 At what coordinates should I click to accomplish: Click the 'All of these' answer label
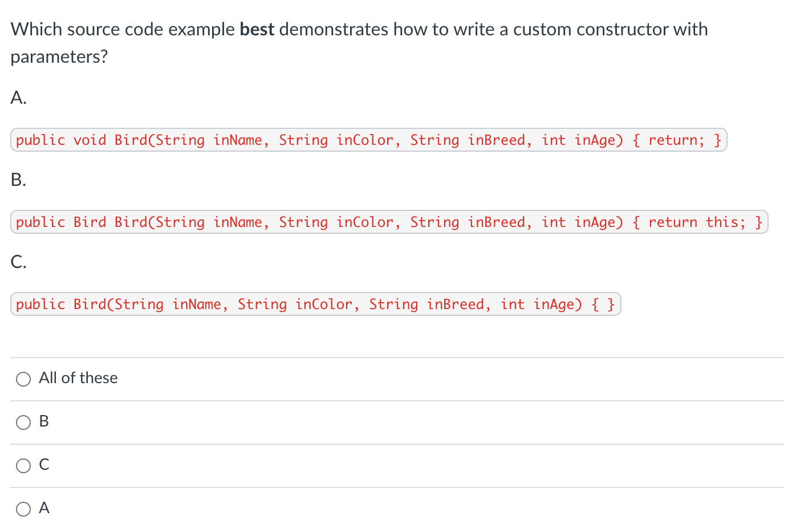(x=78, y=378)
